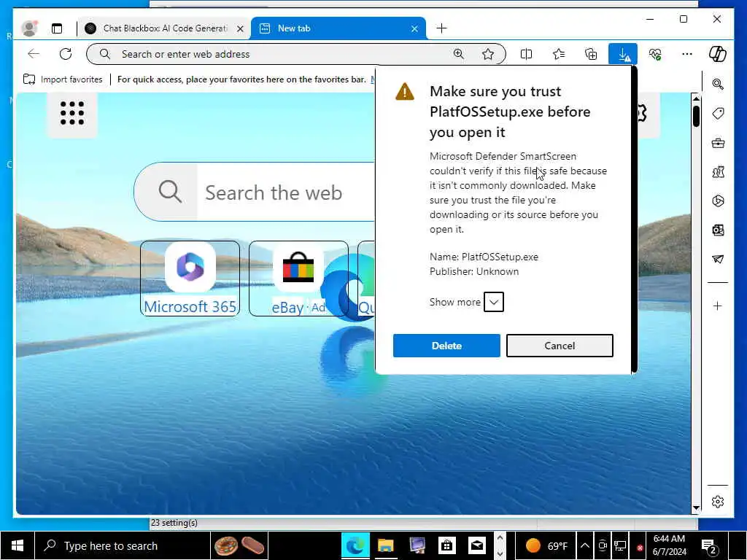Screen dimensions: 747x560
Task: Open split screen icon in toolbar
Action: tap(527, 54)
